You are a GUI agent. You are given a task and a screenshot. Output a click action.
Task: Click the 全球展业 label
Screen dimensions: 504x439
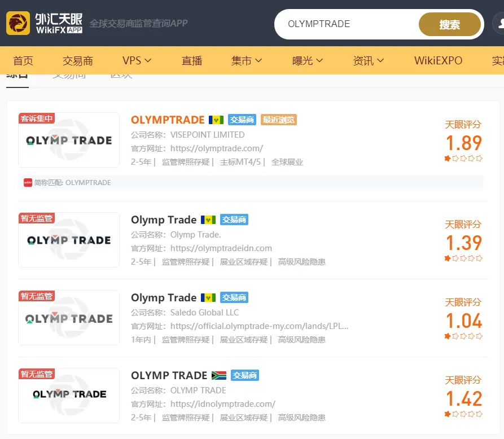click(x=287, y=162)
